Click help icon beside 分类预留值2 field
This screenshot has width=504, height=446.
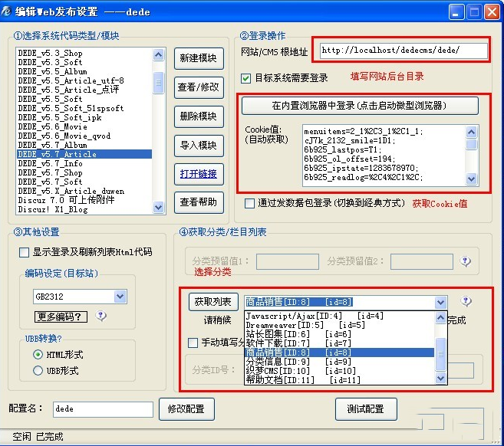click(x=465, y=261)
